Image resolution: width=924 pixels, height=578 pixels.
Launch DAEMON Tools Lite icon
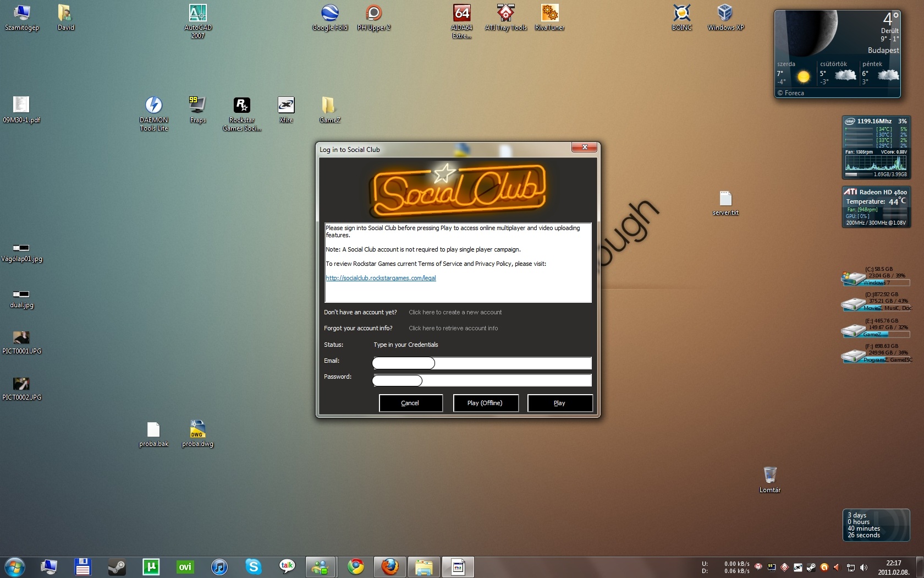(153, 113)
